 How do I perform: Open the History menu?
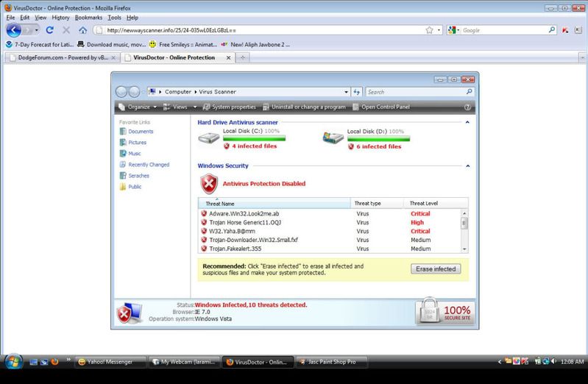60,17
